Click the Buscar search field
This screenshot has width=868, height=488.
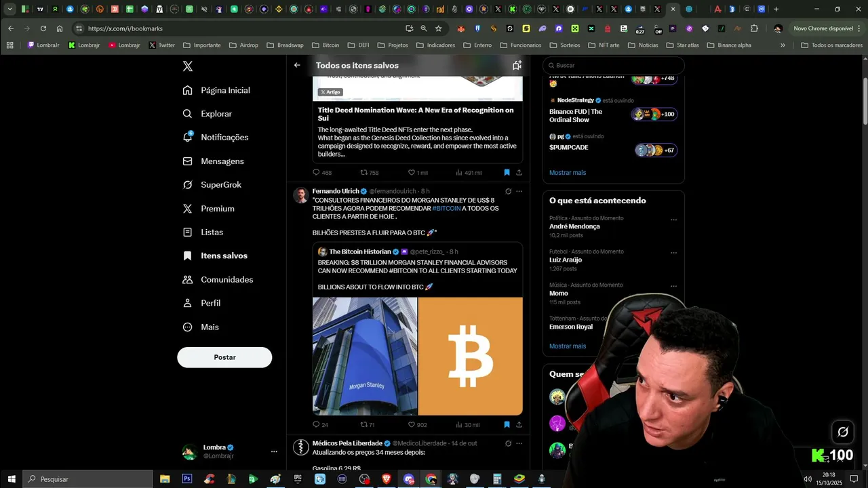(614, 65)
